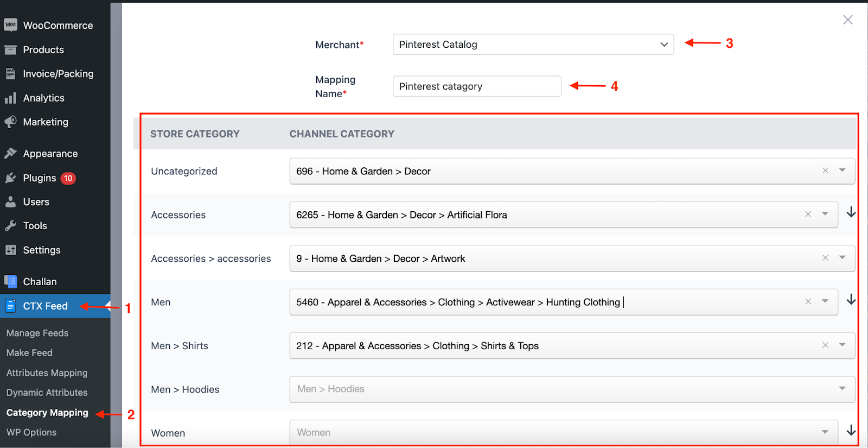This screenshot has height=448, width=868.
Task: Click the 'Men > Shirts' store category text
Action: pos(180,346)
